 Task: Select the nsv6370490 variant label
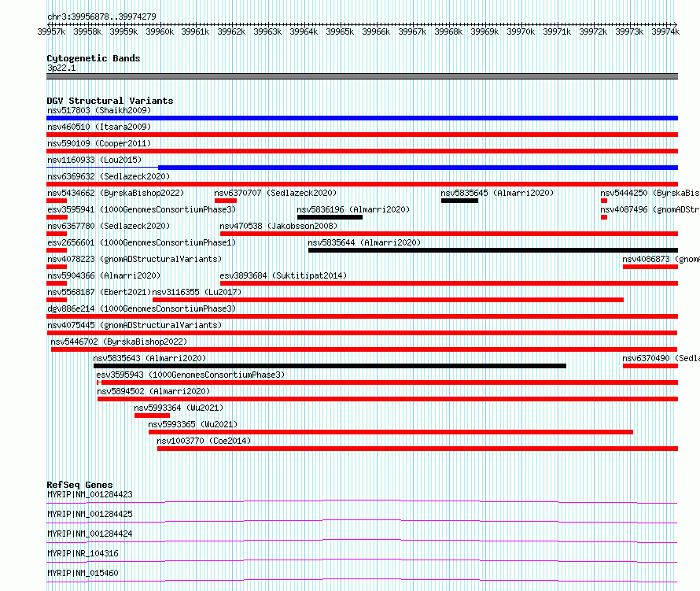(x=661, y=358)
